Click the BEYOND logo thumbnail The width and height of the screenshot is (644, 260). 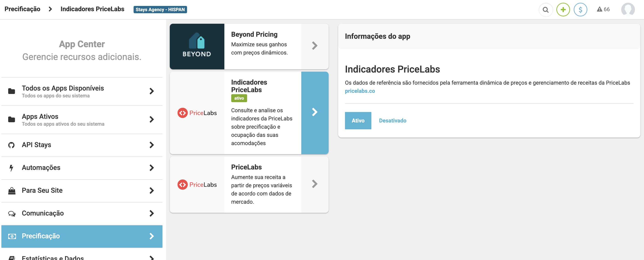click(197, 46)
